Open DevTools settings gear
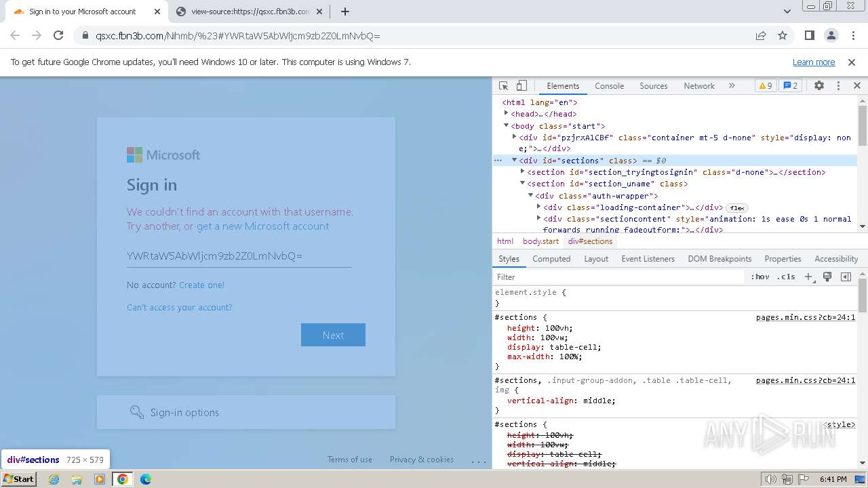 point(819,86)
